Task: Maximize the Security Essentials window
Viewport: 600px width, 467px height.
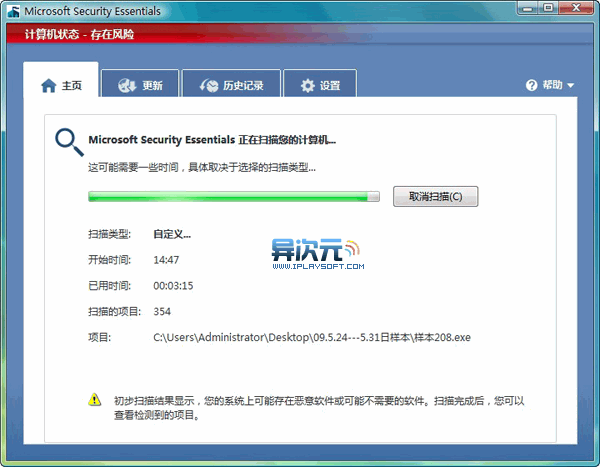Action: coord(549,8)
